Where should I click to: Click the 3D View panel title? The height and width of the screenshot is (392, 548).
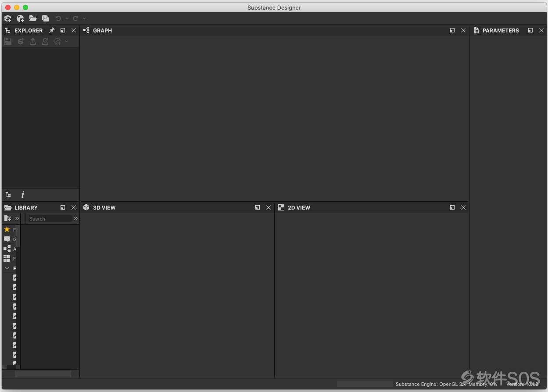pos(104,207)
